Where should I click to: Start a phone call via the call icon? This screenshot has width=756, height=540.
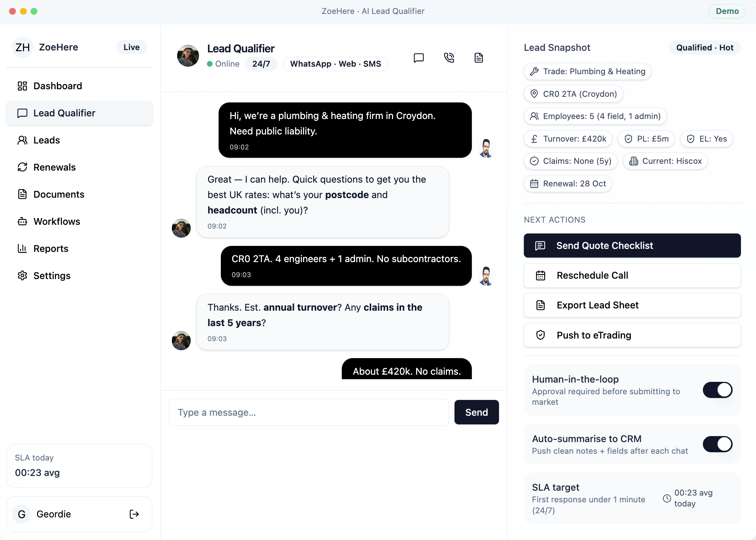(449, 58)
